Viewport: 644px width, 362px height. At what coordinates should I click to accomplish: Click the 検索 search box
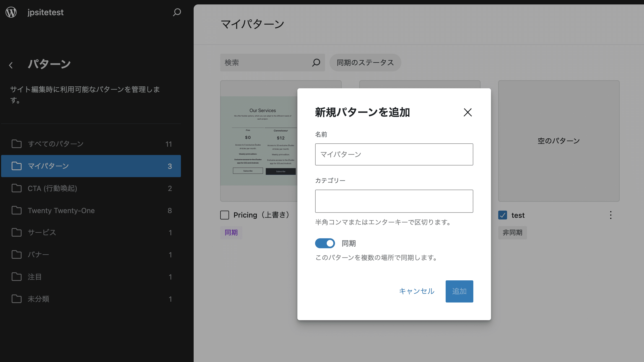(272, 63)
